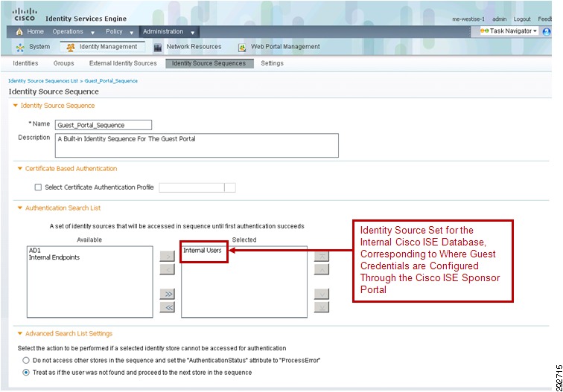The width and height of the screenshot is (563, 392).
Task: Select Internal Endpoints in Available list
Action: 54,257
